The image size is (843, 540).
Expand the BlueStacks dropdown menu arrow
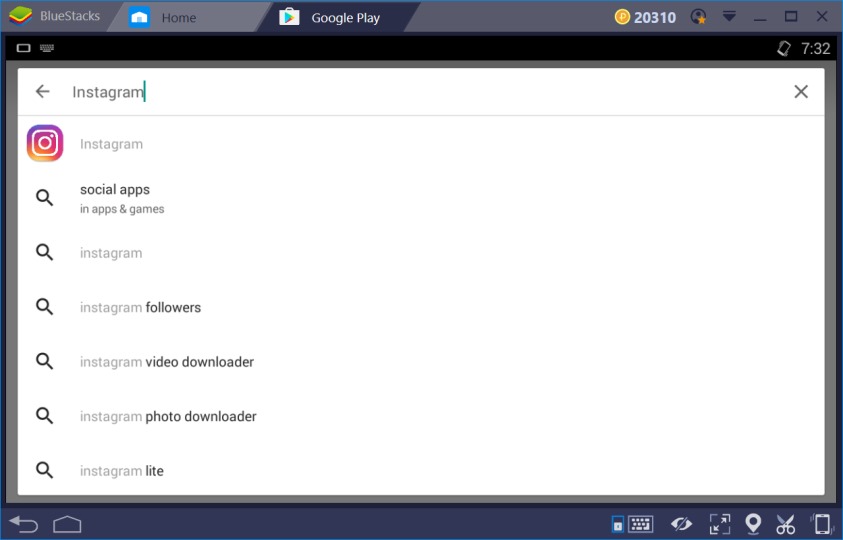coord(729,17)
